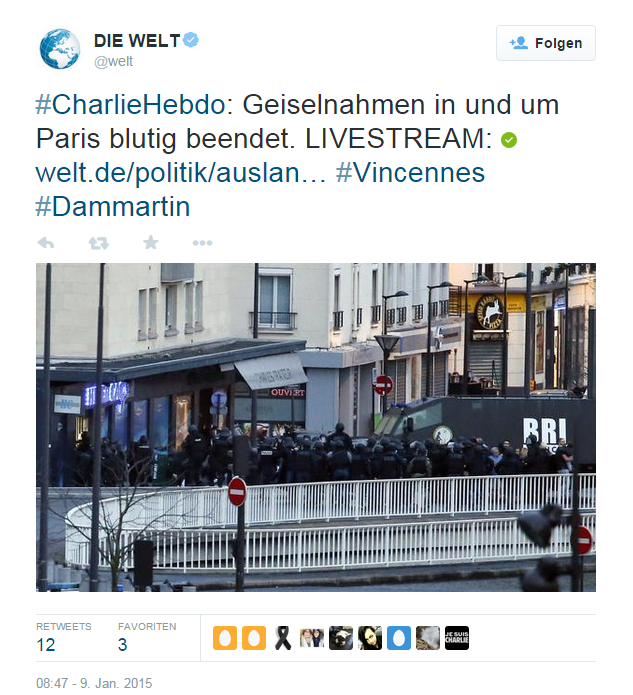Enlarge the police raid photo
The height and width of the screenshot is (695, 633).
tap(316, 427)
